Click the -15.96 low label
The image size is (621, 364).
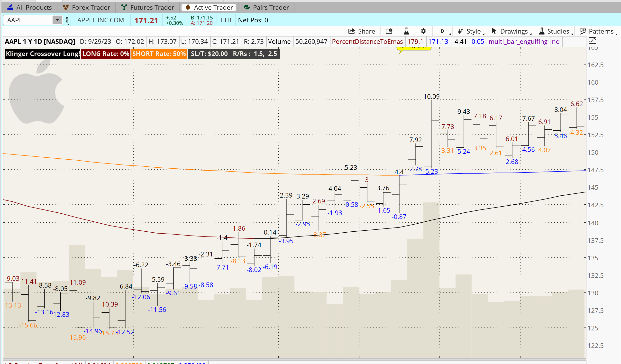[77, 337]
